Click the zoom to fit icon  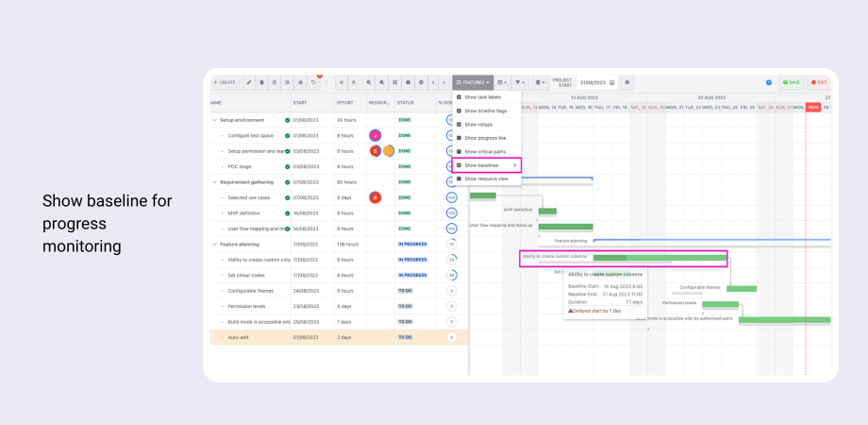pos(394,82)
